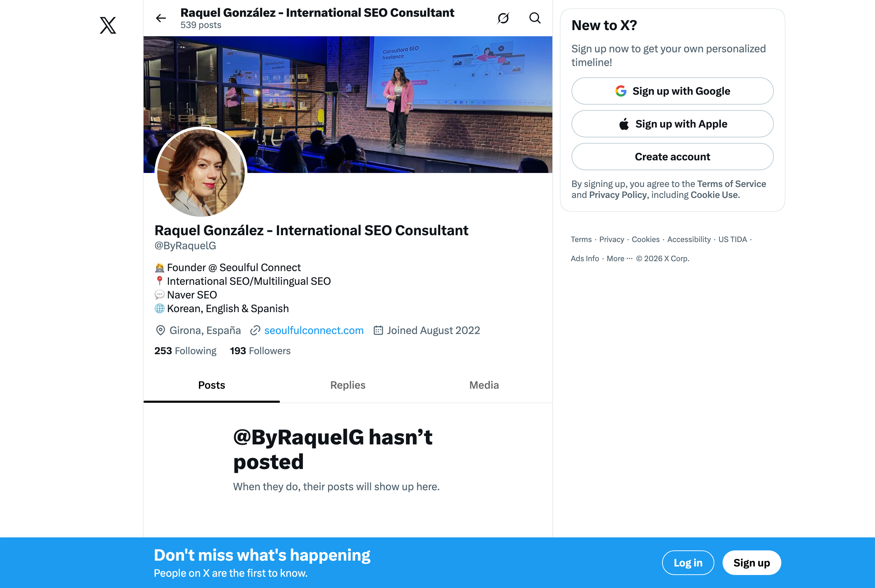Click the @ByRaquelG handle under the name
Viewport: 875px width, 588px height.
click(185, 245)
